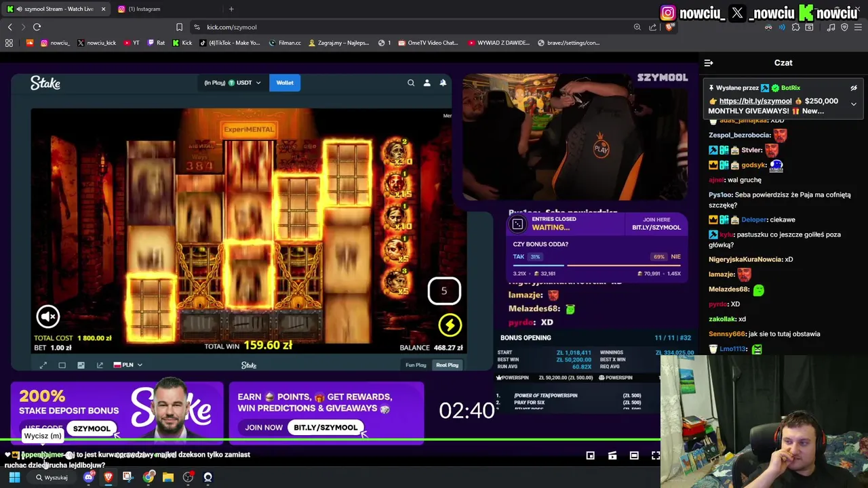Click the Wyszukaj taskbar search box
The height and width of the screenshot is (488, 868).
pos(53,477)
